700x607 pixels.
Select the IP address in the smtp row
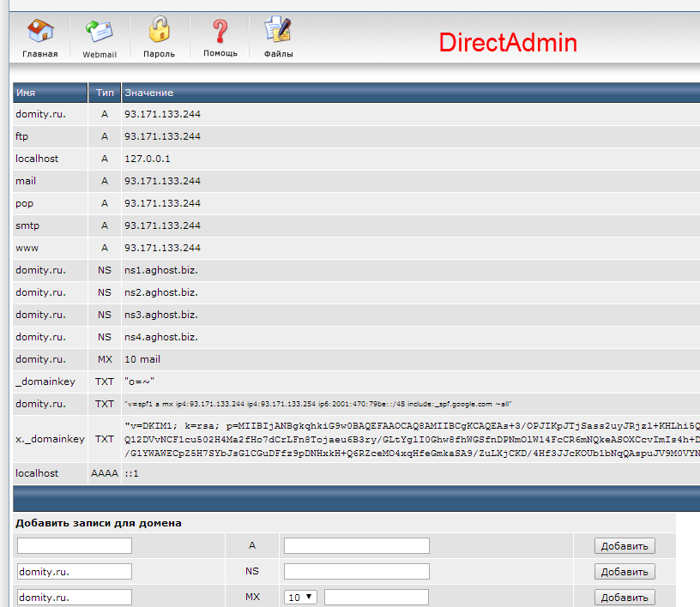click(162, 225)
